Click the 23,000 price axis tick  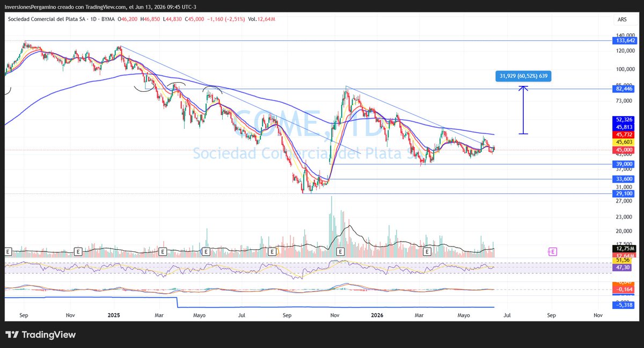(623, 217)
